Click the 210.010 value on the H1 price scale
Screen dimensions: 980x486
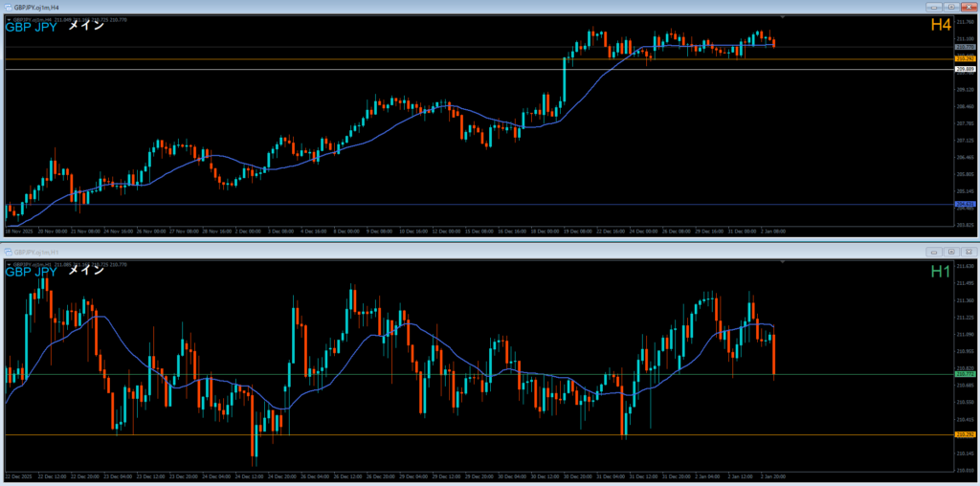pyautogui.click(x=965, y=470)
